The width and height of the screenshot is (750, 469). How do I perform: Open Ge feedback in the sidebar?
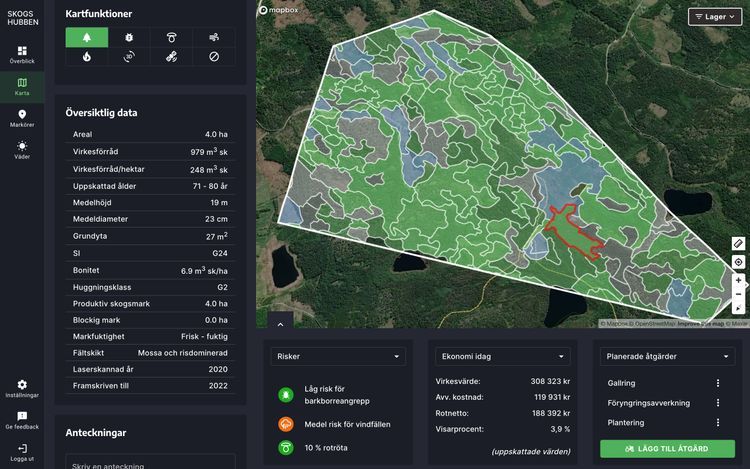[22, 420]
